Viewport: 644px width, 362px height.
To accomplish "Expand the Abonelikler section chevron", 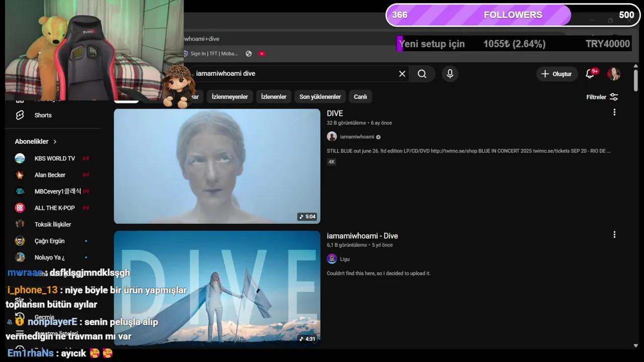I will [55, 142].
